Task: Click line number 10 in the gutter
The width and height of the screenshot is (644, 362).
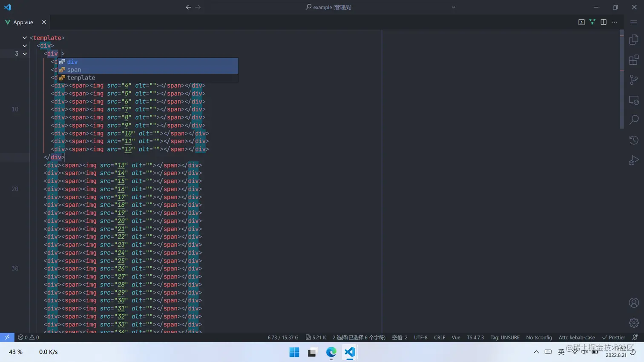Action: (x=15, y=109)
